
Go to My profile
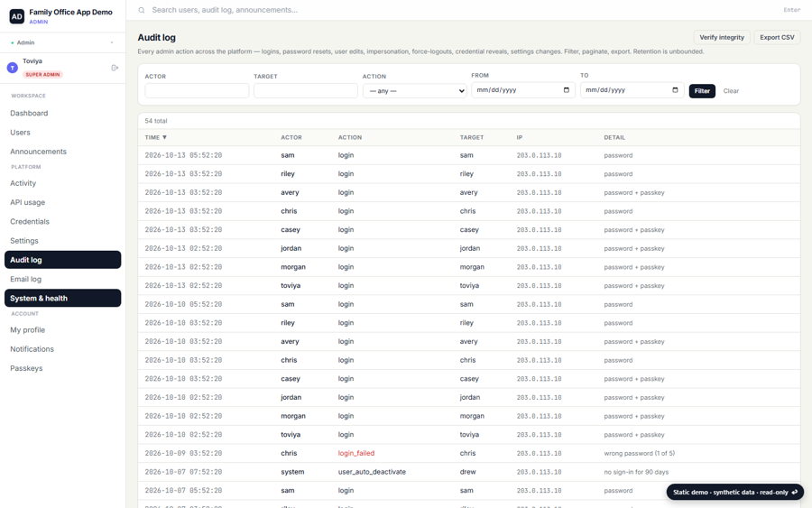coord(62,330)
